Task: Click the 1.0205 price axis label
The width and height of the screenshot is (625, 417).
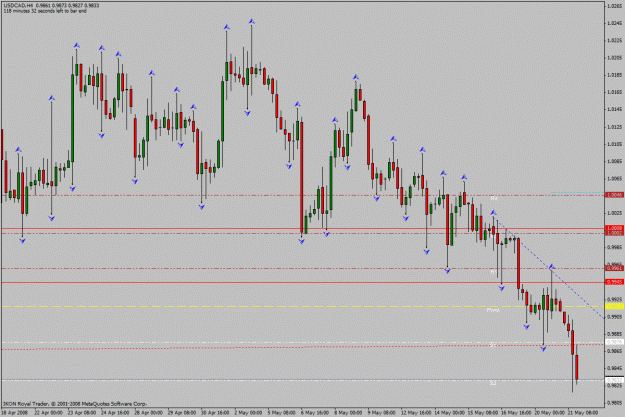Action: click(614, 58)
